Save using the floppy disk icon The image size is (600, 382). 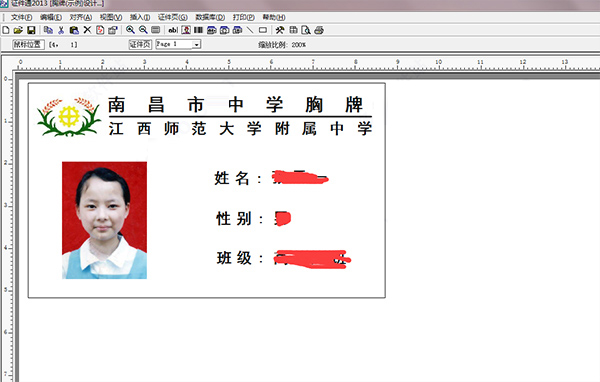tap(31, 30)
